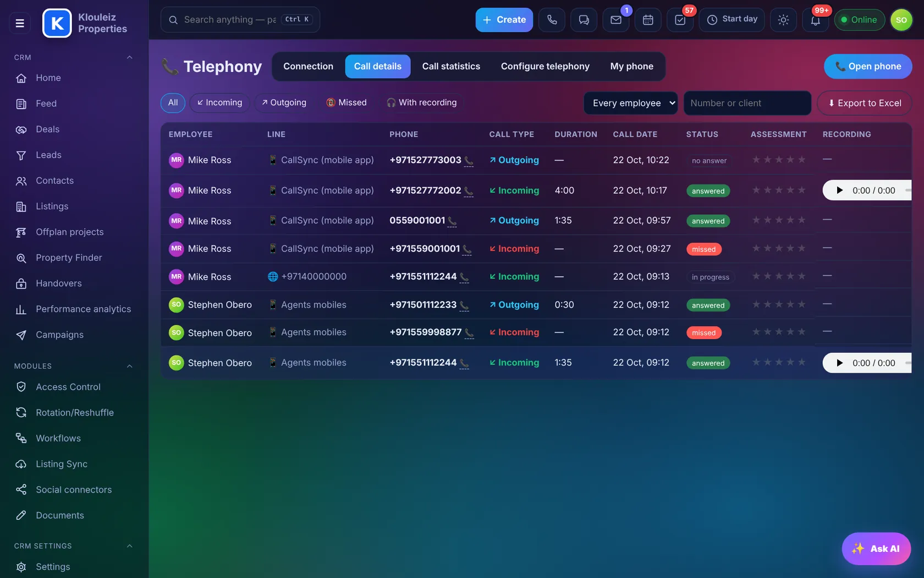Image resolution: width=924 pixels, height=578 pixels.
Task: Click the phone dialer icon in top bar
Action: pyautogui.click(x=552, y=20)
